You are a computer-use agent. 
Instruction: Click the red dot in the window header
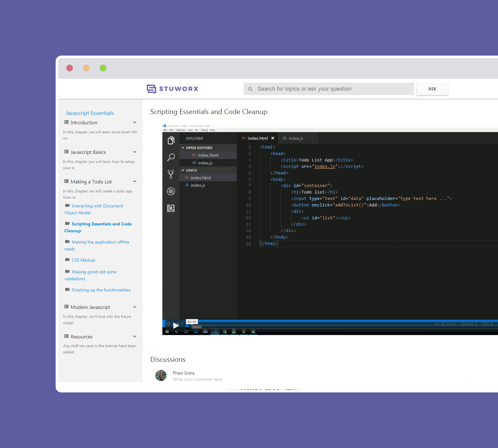[70, 68]
